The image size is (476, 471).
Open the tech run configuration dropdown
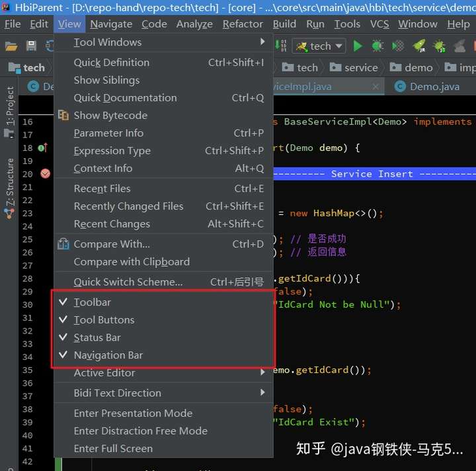[x=319, y=46]
